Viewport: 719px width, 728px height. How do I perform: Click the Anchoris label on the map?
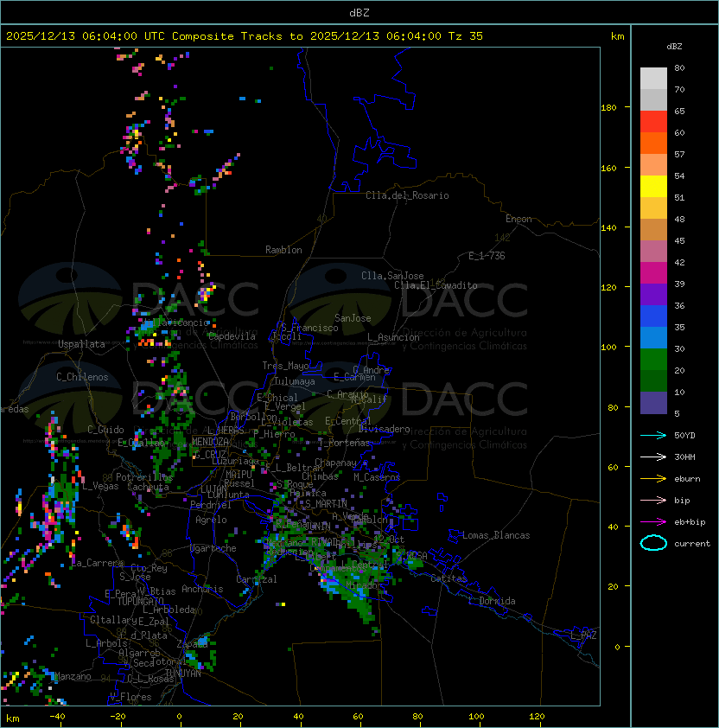coord(202,589)
